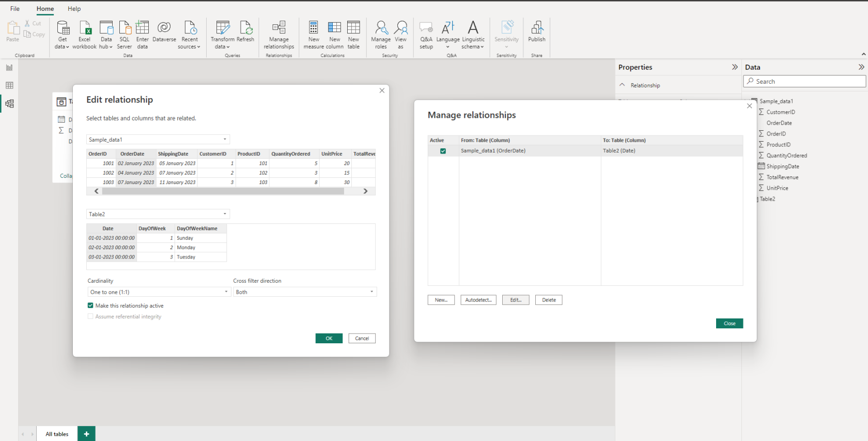The width and height of the screenshot is (868, 441).
Task: Close the Manage relationships dialog via Close button
Action: tap(730, 323)
